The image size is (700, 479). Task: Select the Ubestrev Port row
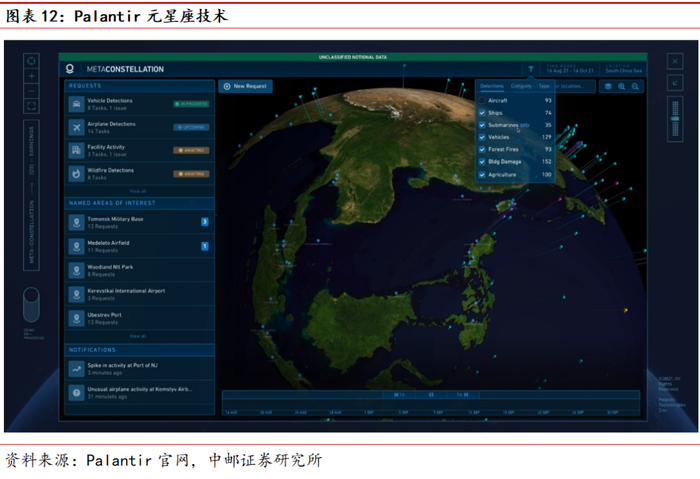(x=139, y=318)
